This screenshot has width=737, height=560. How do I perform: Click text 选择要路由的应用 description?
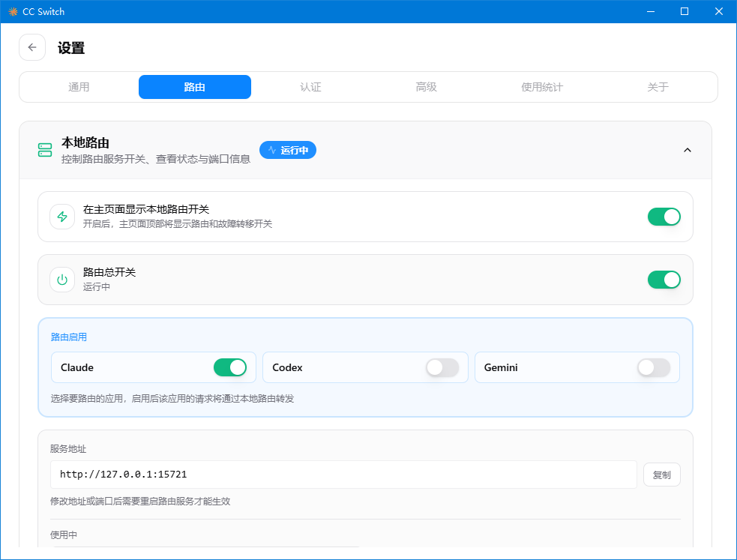click(172, 398)
